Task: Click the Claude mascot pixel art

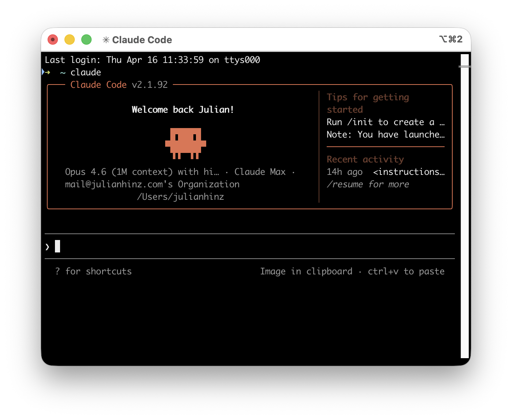Action: point(186,143)
